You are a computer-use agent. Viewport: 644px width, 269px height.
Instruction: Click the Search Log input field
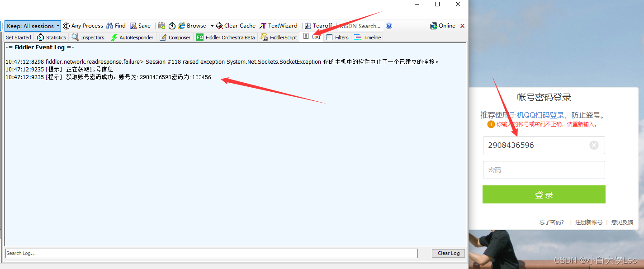coord(211,253)
